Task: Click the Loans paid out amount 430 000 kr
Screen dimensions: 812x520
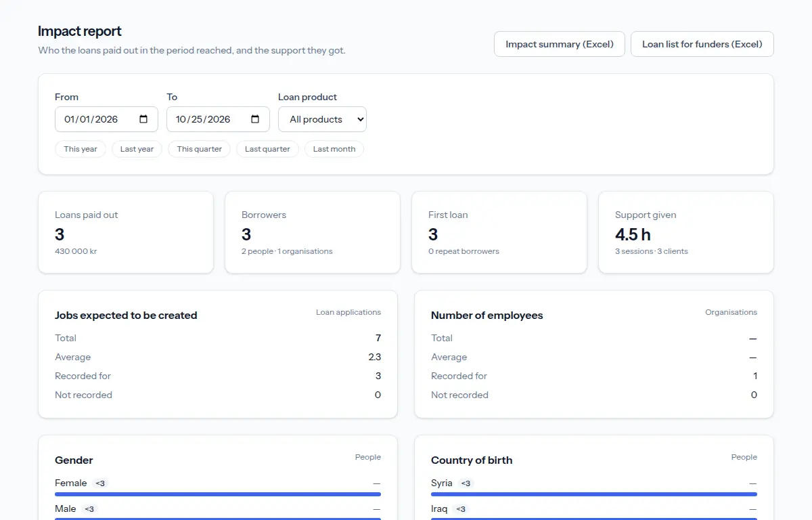Action: 76,251
